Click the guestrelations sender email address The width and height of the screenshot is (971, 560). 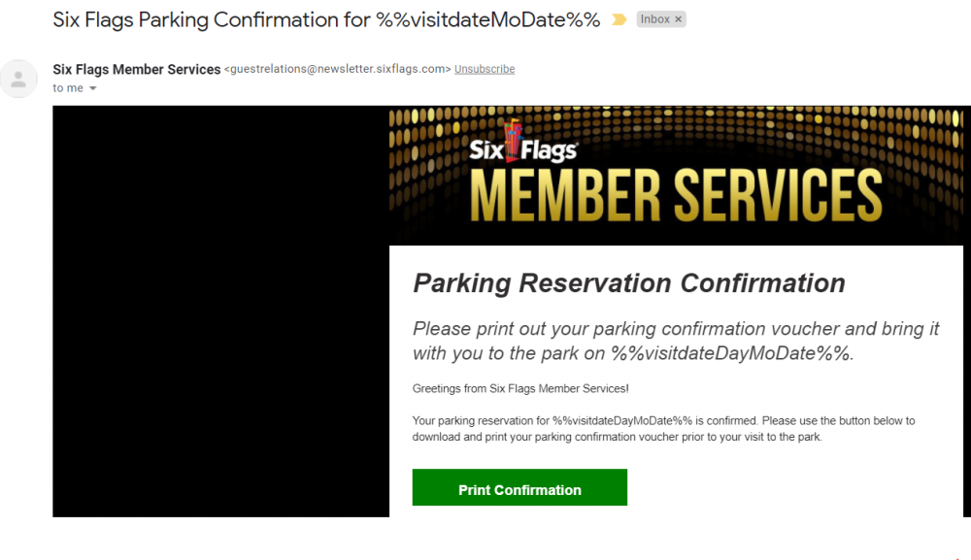(337, 69)
